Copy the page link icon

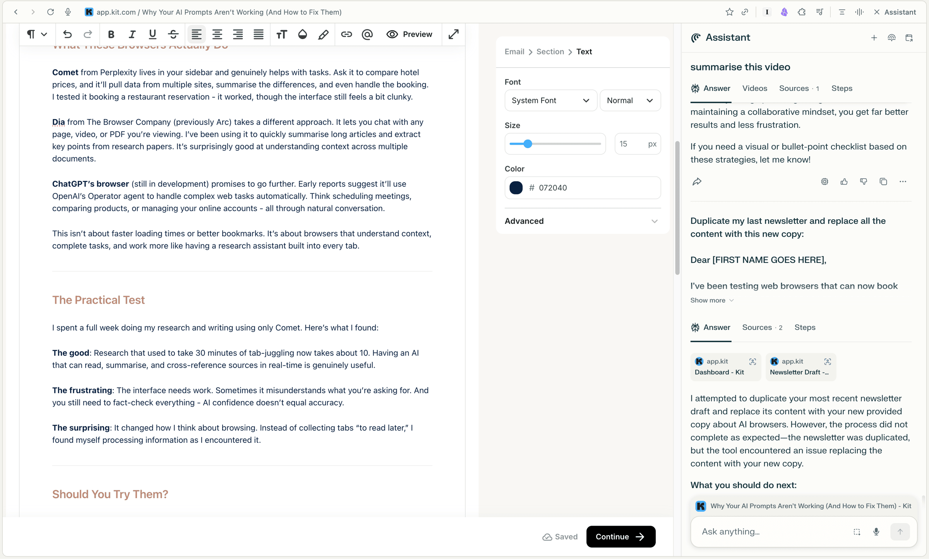(745, 12)
